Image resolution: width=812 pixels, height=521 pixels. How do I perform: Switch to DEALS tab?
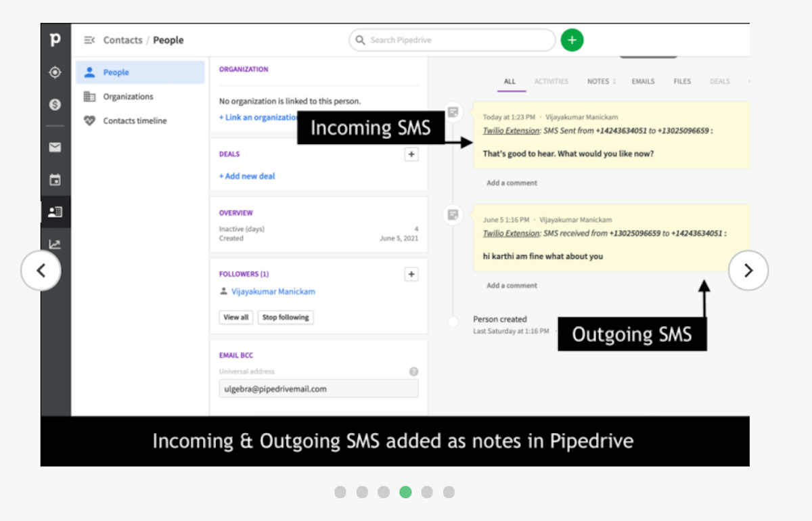(720, 81)
